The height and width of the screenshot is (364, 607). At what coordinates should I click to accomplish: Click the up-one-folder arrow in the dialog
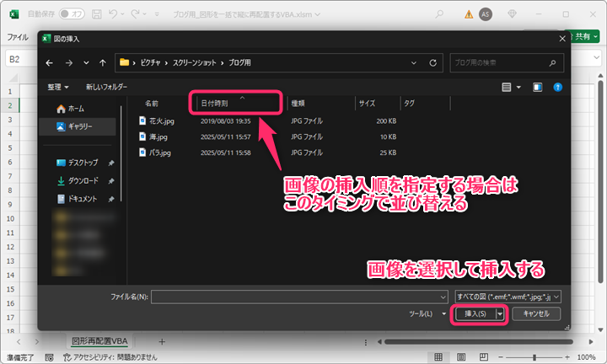tap(102, 62)
